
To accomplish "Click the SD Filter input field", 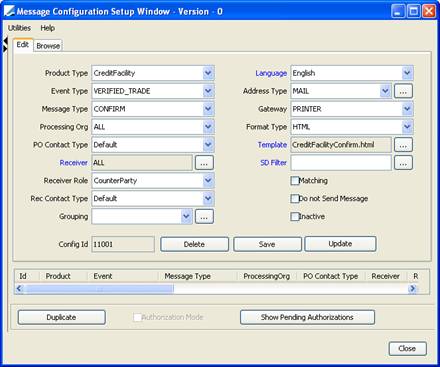I will pyautogui.click(x=341, y=163).
